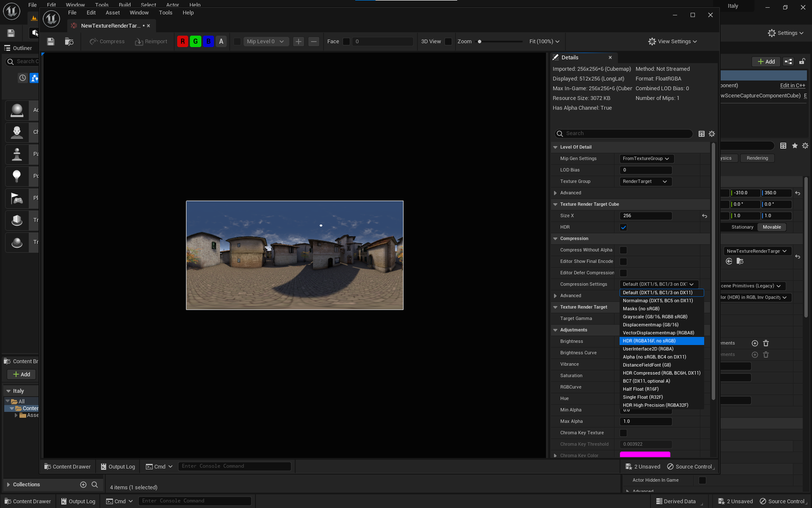The image size is (812, 508).
Task: Toggle the red channel R button
Action: pos(183,41)
